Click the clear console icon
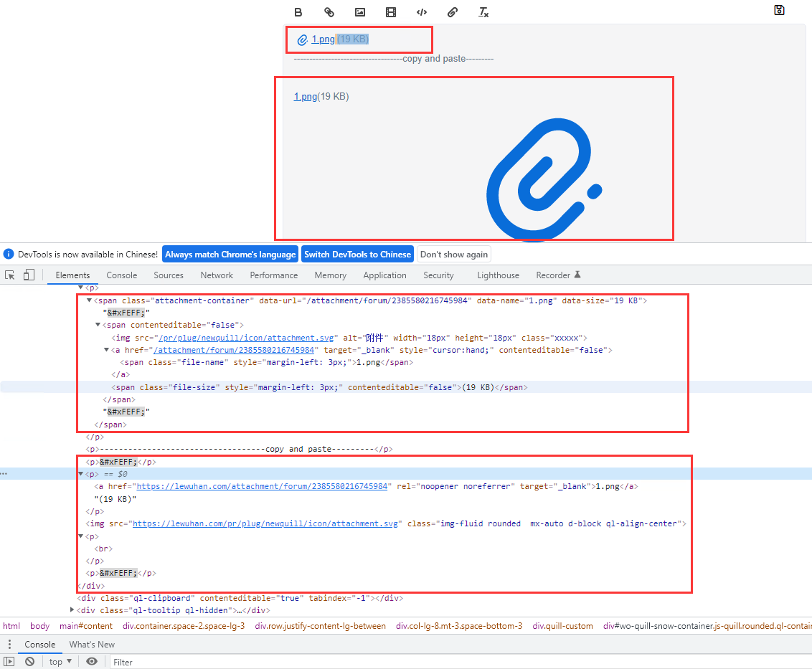This screenshot has height=669, width=812. point(30,661)
